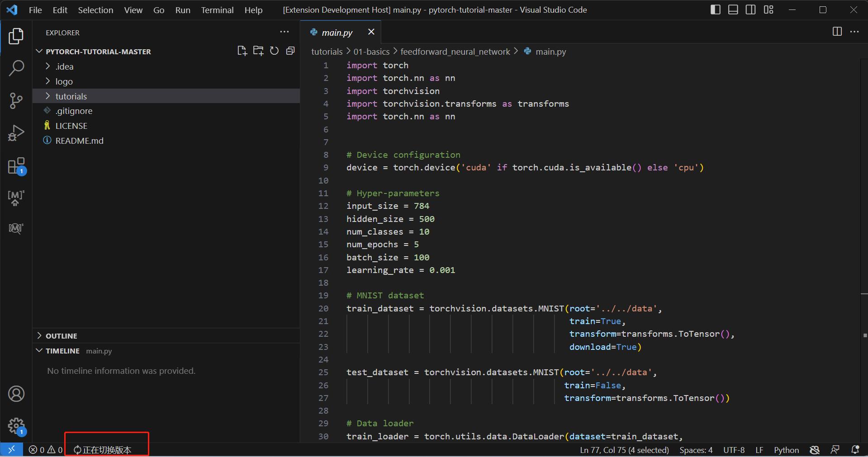Change indentation via Spaces: 4
The image size is (868, 457).
point(696,450)
